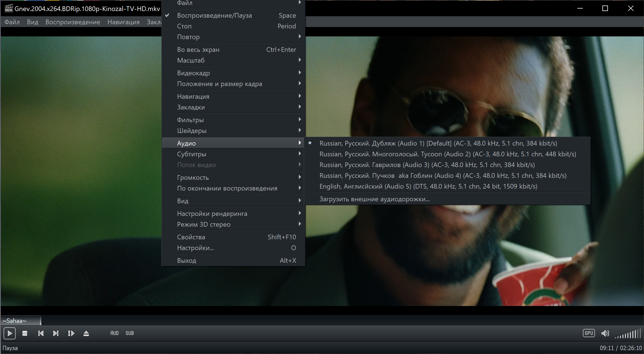Click the previous track skip icon
Viewport: 644px width, 354px height.
(x=41, y=333)
